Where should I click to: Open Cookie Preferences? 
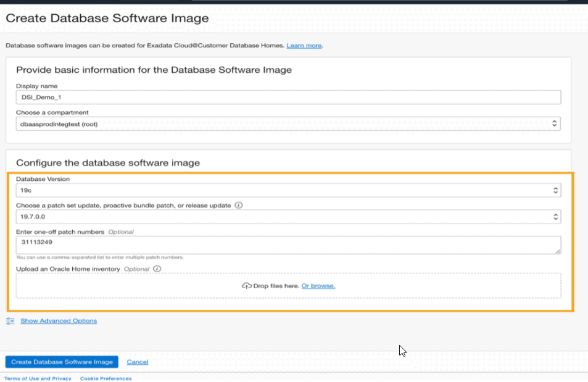click(106, 378)
